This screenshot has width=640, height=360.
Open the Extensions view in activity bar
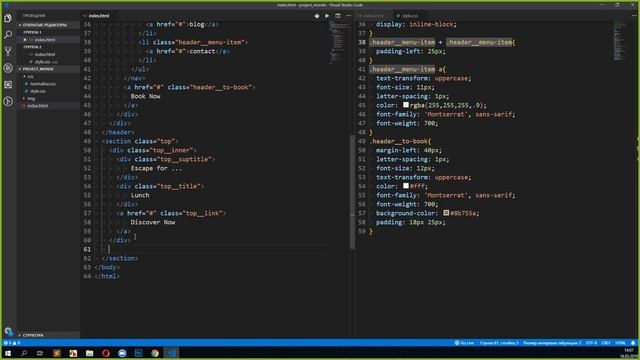point(8,85)
